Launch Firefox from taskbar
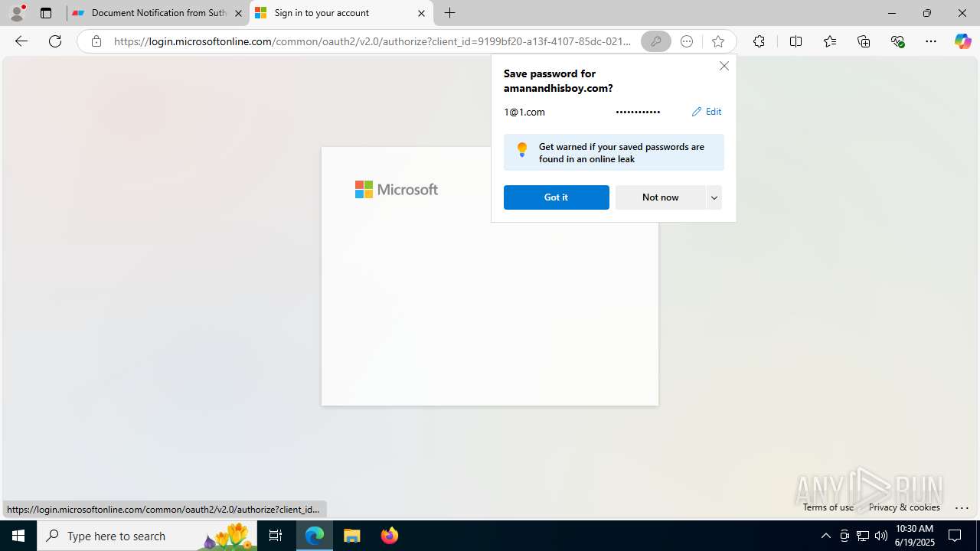The width and height of the screenshot is (980, 551). point(389,536)
